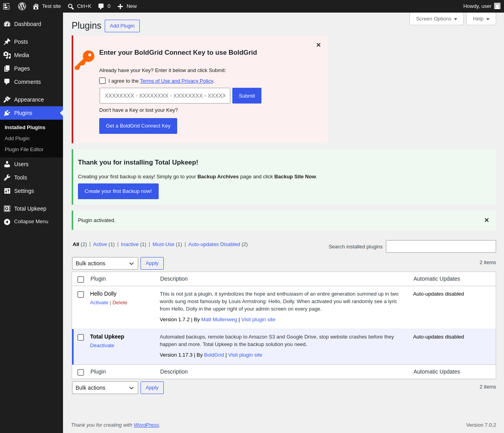
Task: Click the Settings sliders icon
Action: click(x=7, y=191)
